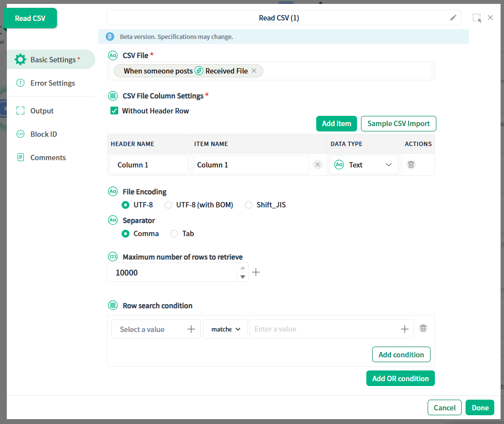Viewport: 504px width, 424px height.
Task: Clear the Column 1 item name field
Action: [318, 165]
